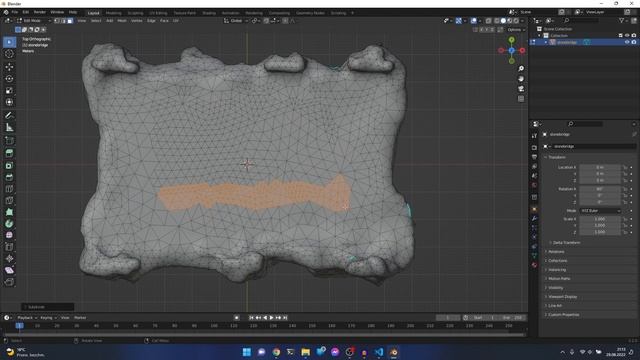Open XYZ Euler rotation mode dropdown

600,211
